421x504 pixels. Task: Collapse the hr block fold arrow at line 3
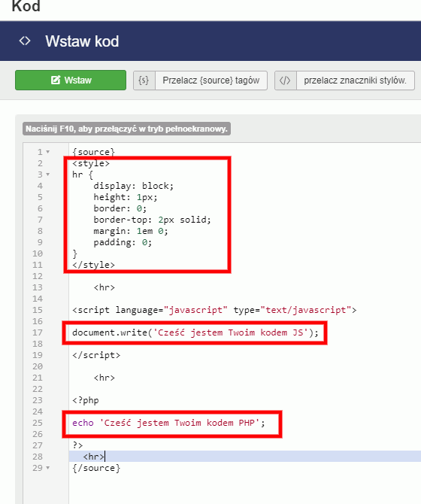[x=48, y=175]
